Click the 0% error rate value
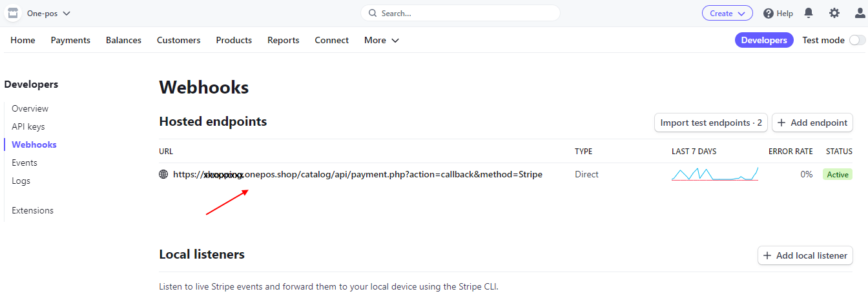Screen dimensions: 868x307 [x=806, y=174]
